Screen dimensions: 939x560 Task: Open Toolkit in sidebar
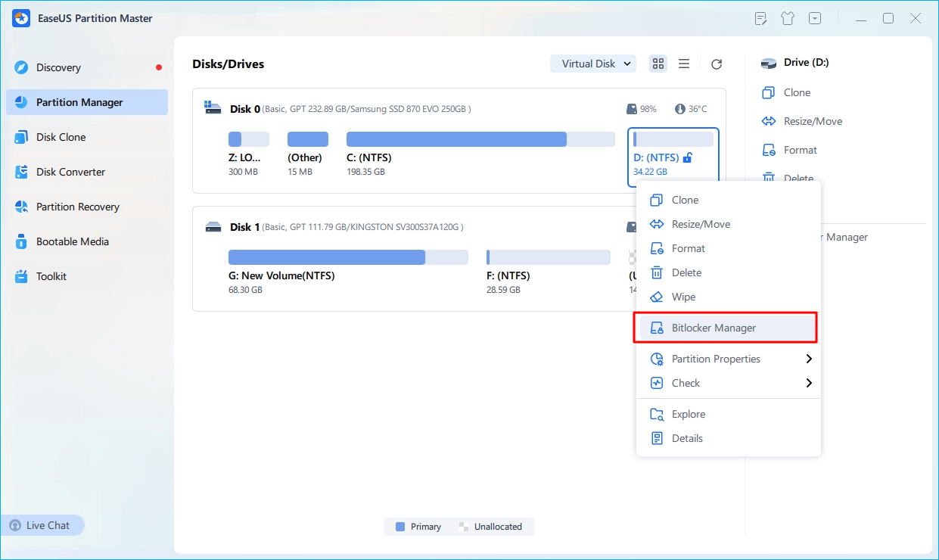tap(87, 276)
